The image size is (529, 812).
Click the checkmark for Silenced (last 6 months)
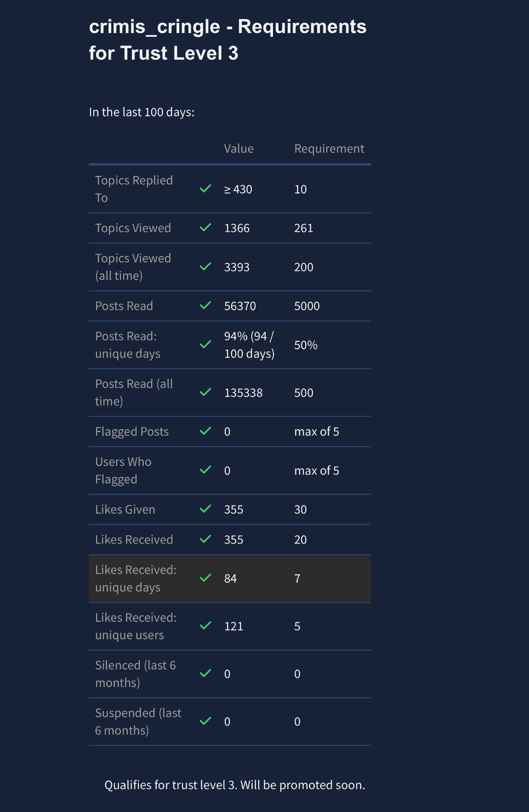205,674
